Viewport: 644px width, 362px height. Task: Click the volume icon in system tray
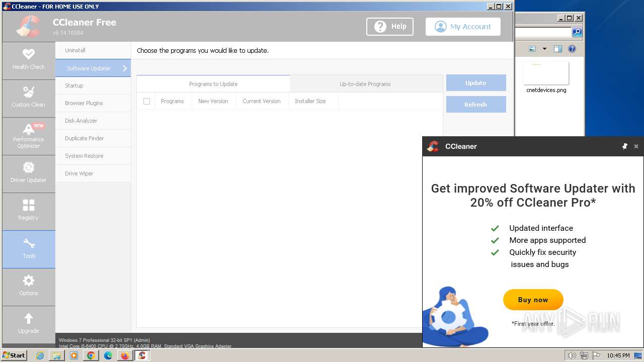572,355
